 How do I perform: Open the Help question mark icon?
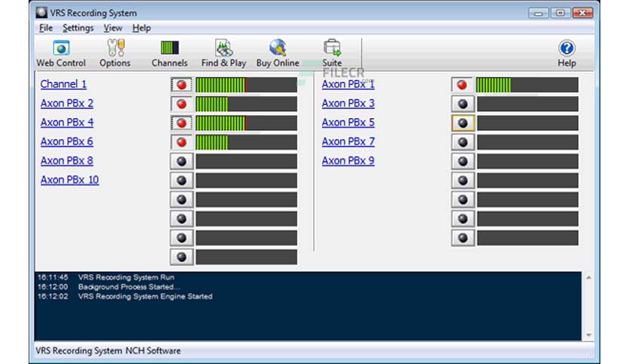pos(567,53)
